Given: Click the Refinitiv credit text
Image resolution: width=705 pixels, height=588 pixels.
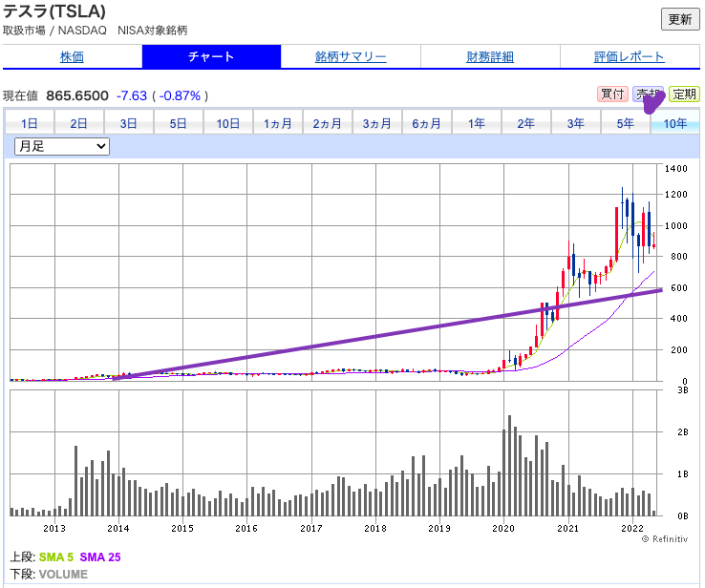Looking at the screenshot, I should (x=665, y=539).
